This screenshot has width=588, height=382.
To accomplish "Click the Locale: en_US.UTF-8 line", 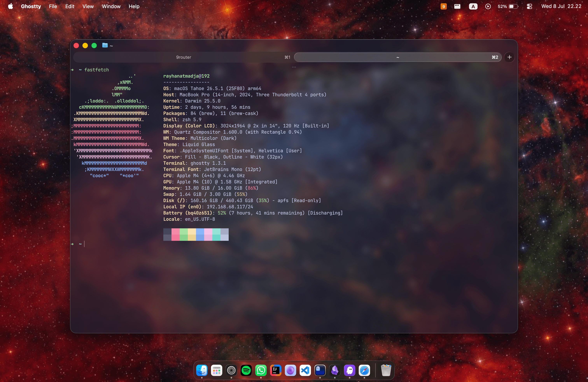I will tap(189, 219).
